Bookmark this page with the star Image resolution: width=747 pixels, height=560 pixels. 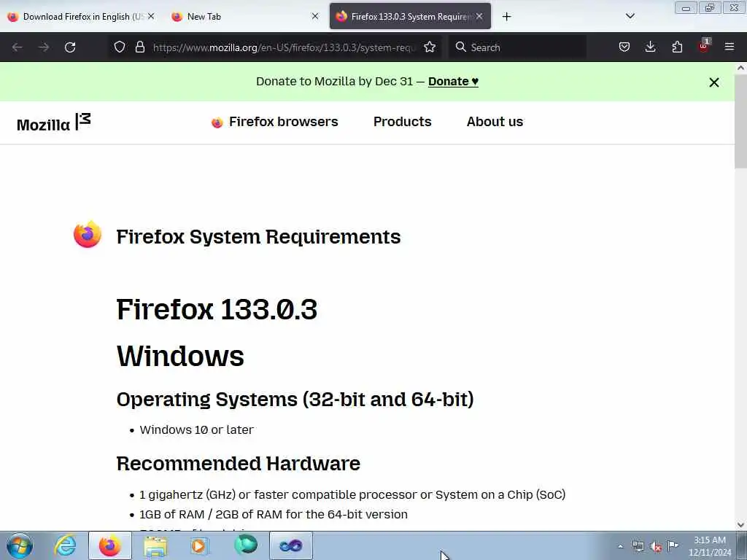(430, 47)
